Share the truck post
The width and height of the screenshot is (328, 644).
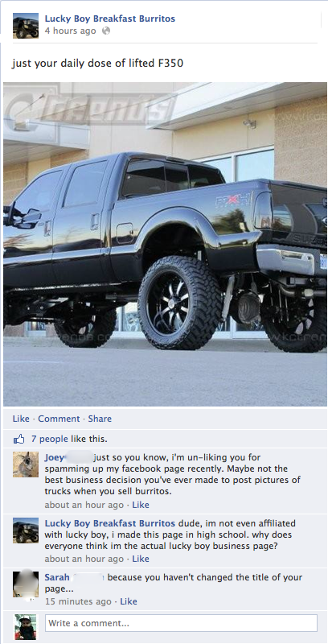coord(100,419)
